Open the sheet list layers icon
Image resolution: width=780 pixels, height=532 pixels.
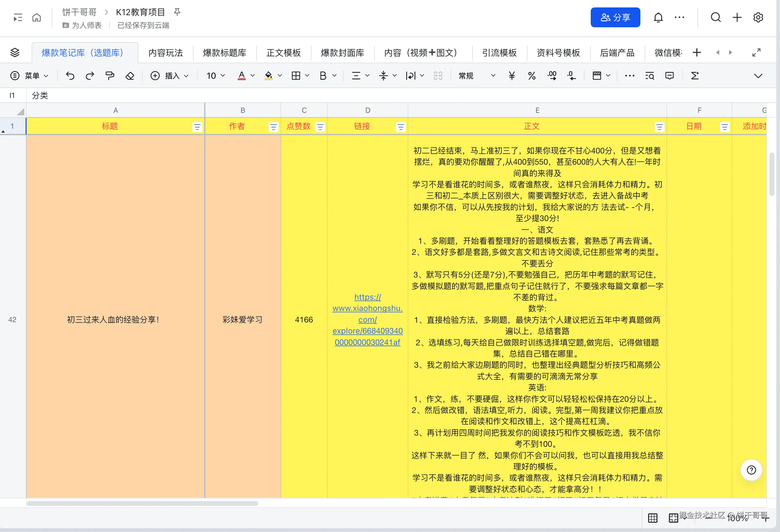point(15,53)
